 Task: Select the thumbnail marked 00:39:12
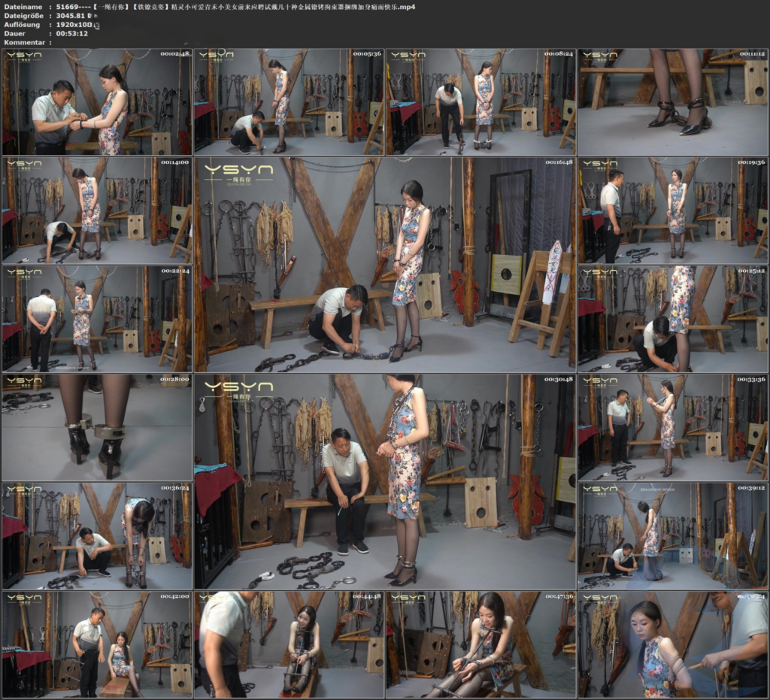click(673, 536)
